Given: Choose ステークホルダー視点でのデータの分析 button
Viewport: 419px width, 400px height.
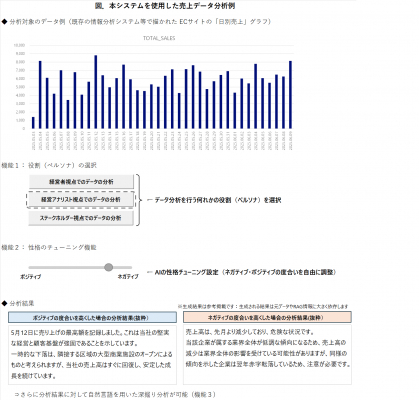Looking at the screenshot, I should tap(81, 218).
